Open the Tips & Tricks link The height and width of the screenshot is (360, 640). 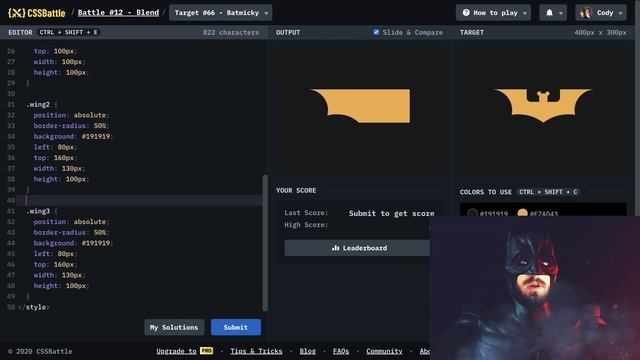tap(256, 351)
